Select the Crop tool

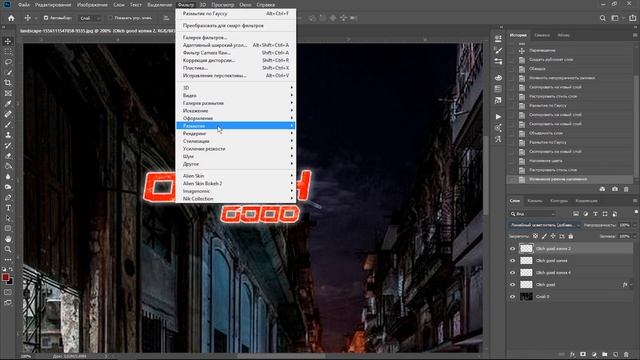[8, 83]
